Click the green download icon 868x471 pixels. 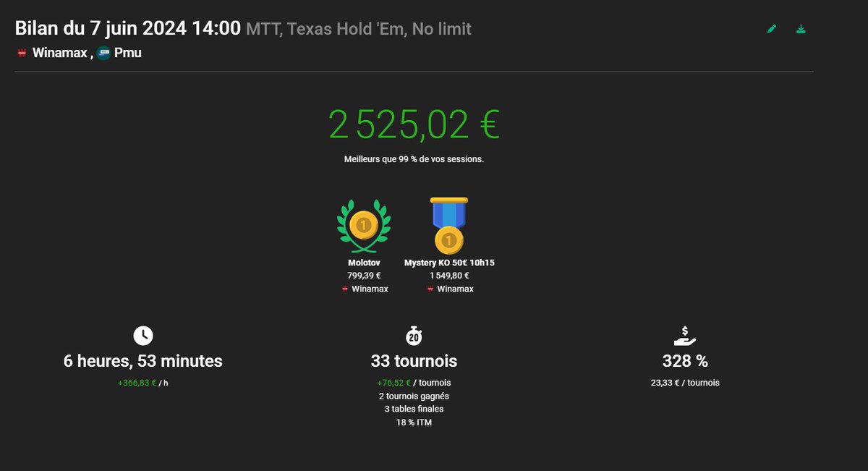(801, 29)
